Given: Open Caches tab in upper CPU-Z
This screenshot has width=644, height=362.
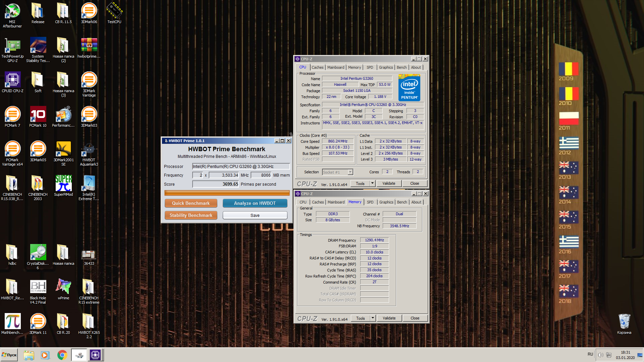Looking at the screenshot, I should point(317,67).
